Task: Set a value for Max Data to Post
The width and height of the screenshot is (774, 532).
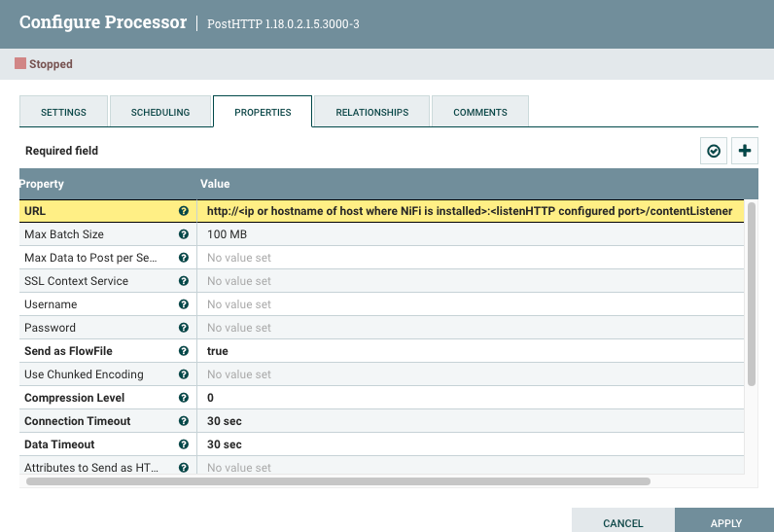Action: (x=471, y=258)
